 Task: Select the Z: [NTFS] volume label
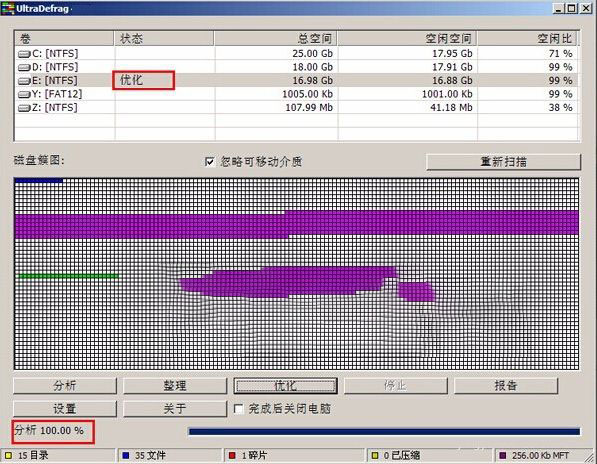point(55,108)
